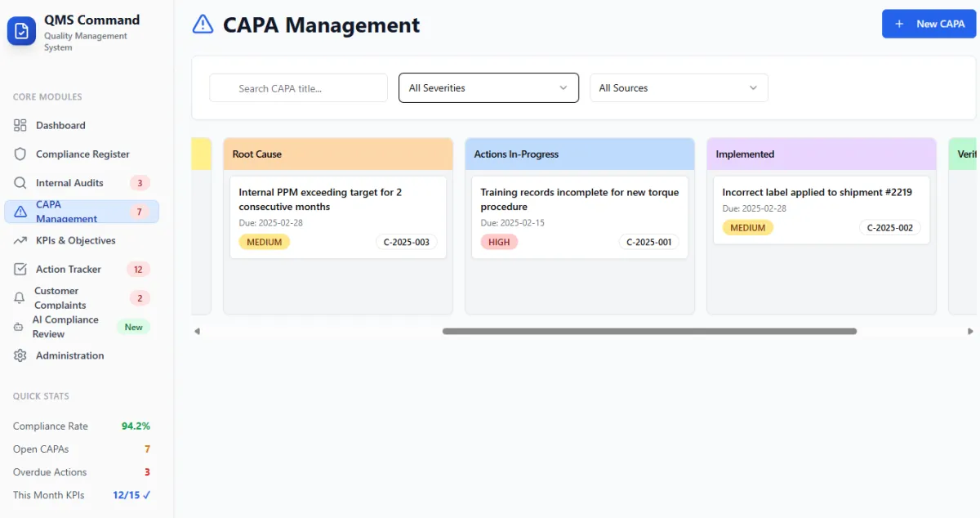The width and height of the screenshot is (980, 518).
Task: Click the Internal Audits magnifier icon
Action: tap(20, 183)
